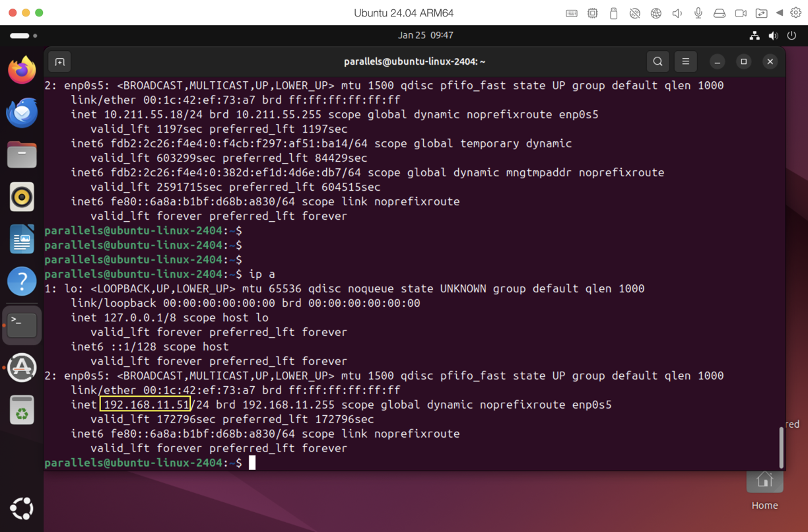The image size is (808, 532).
Task: Click the Ubuntu volume icon in top bar
Action: click(773, 36)
